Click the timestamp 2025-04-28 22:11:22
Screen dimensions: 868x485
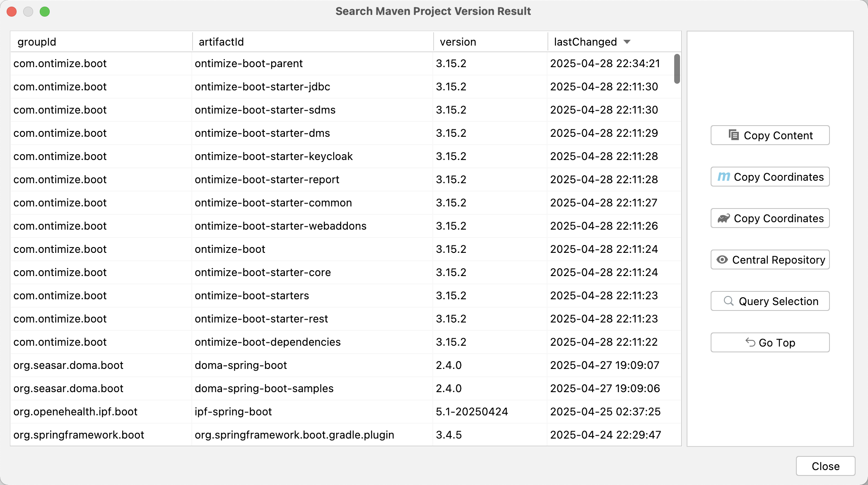604,342
